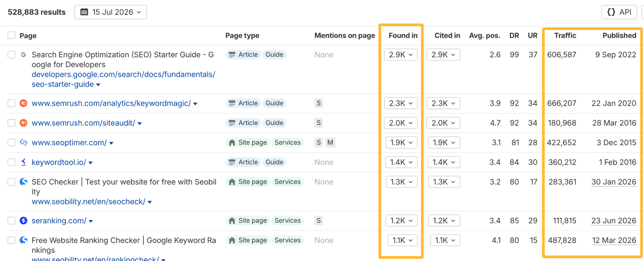
Task: Expand the 1.1K Found in dropdown
Action: tap(402, 240)
